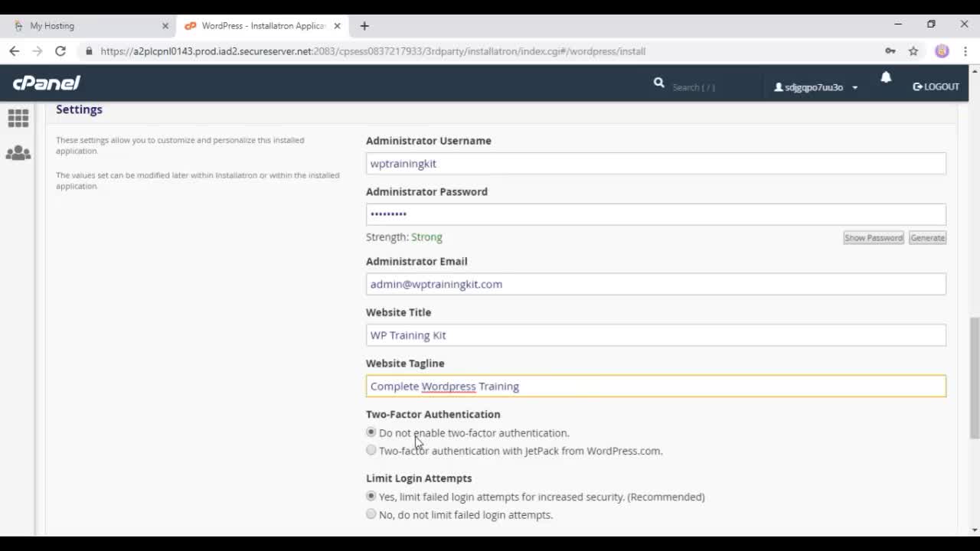Image resolution: width=980 pixels, height=551 pixels.
Task: Select 'Yes, limit failed login attempts' option
Action: pyautogui.click(x=371, y=496)
